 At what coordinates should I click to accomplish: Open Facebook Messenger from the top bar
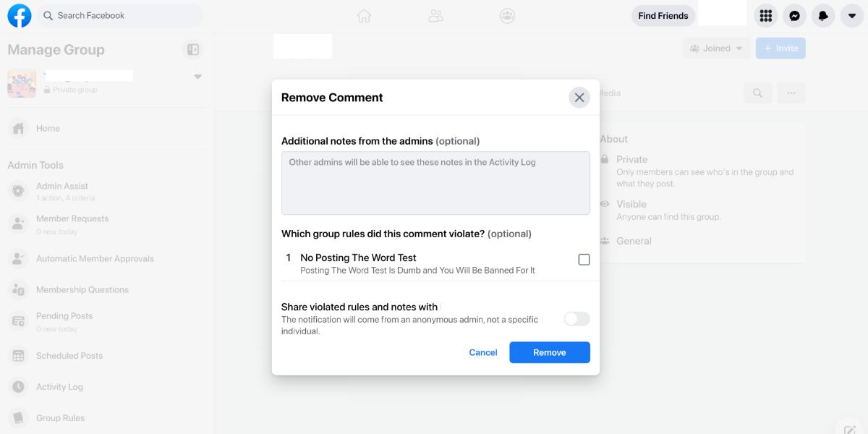(x=794, y=15)
